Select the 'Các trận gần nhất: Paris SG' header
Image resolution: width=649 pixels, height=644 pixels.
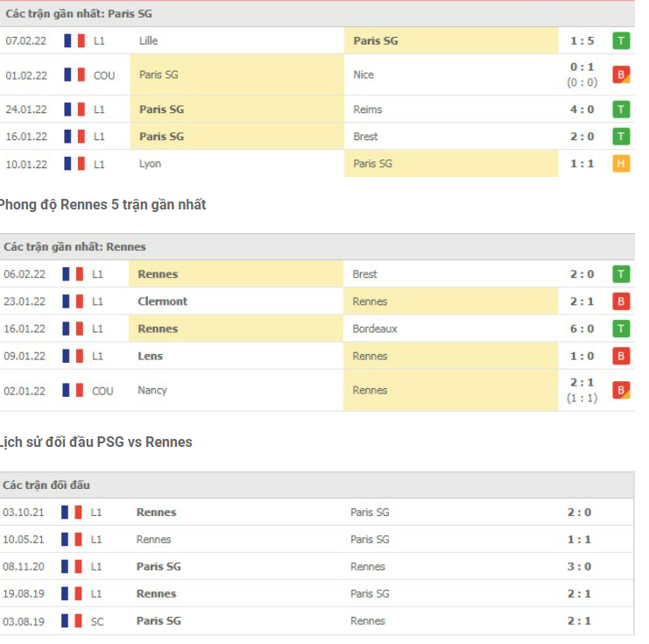click(x=79, y=14)
